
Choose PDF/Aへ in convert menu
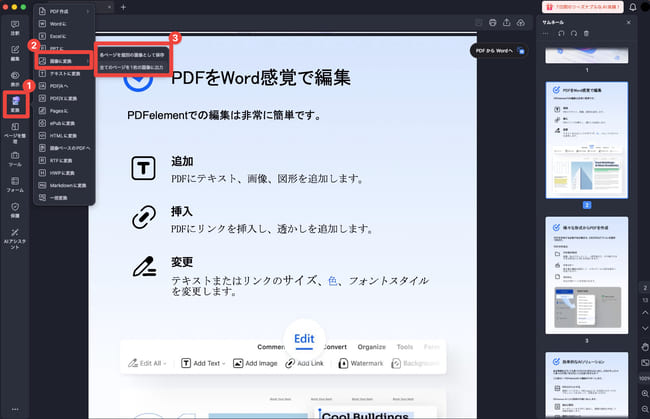coord(64,86)
